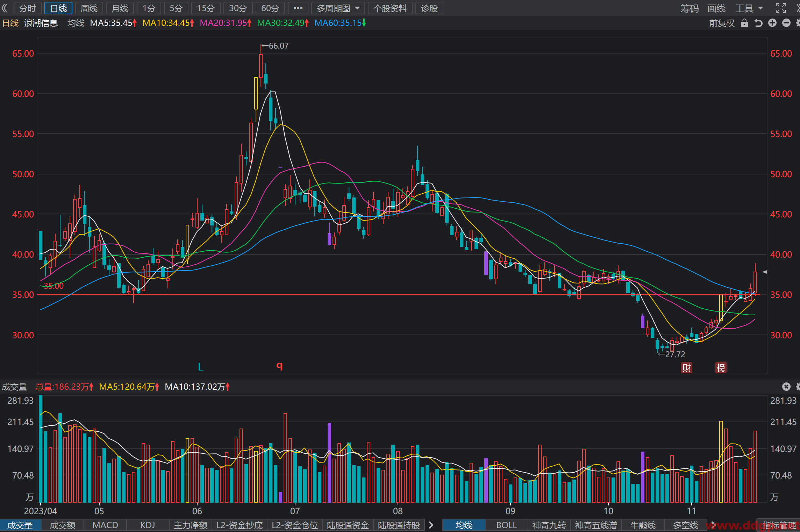Click the 总量:186.23万 value
800x532 pixels.
64,387
